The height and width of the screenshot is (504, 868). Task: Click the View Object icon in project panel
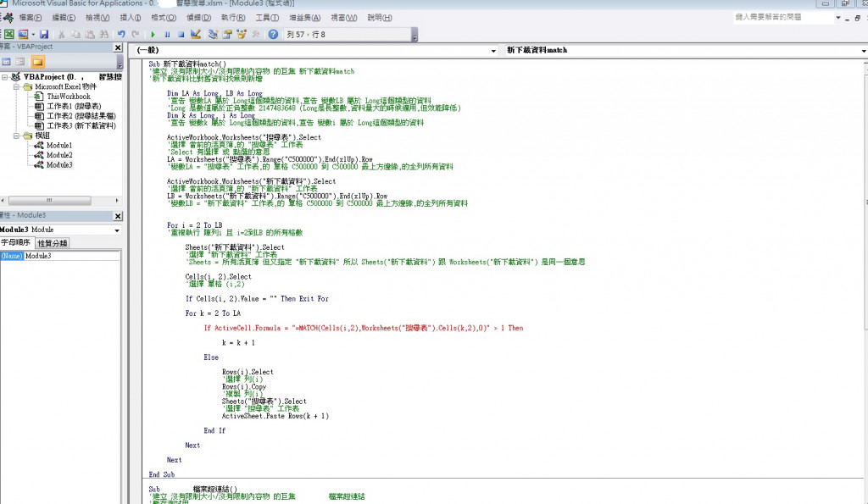tap(20, 61)
